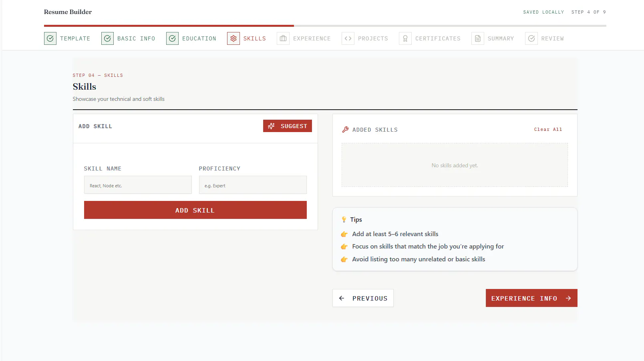Click the left arrow icon on Previous
The width and height of the screenshot is (644, 361).
click(x=342, y=298)
